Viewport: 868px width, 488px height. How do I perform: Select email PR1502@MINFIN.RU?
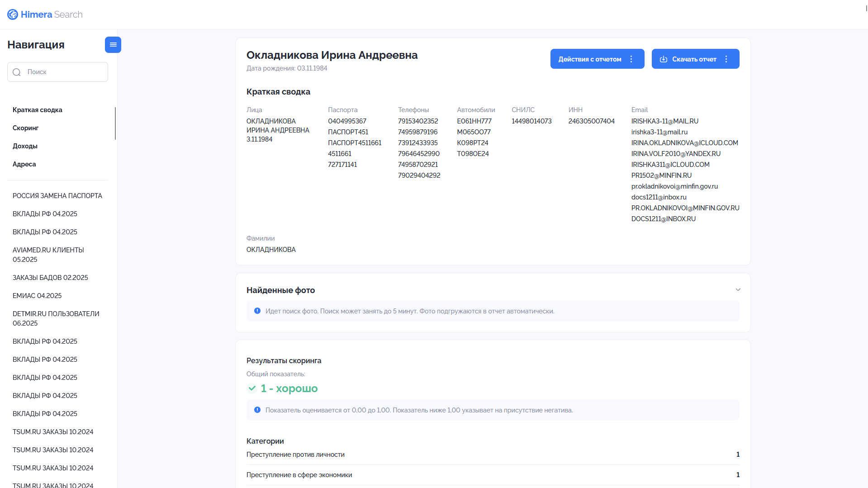click(x=661, y=175)
